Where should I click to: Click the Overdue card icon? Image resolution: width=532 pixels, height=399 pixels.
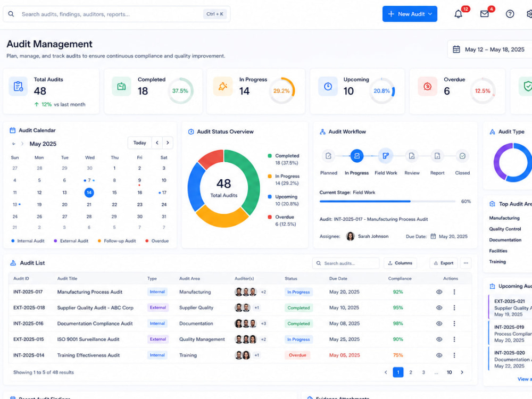point(427,87)
